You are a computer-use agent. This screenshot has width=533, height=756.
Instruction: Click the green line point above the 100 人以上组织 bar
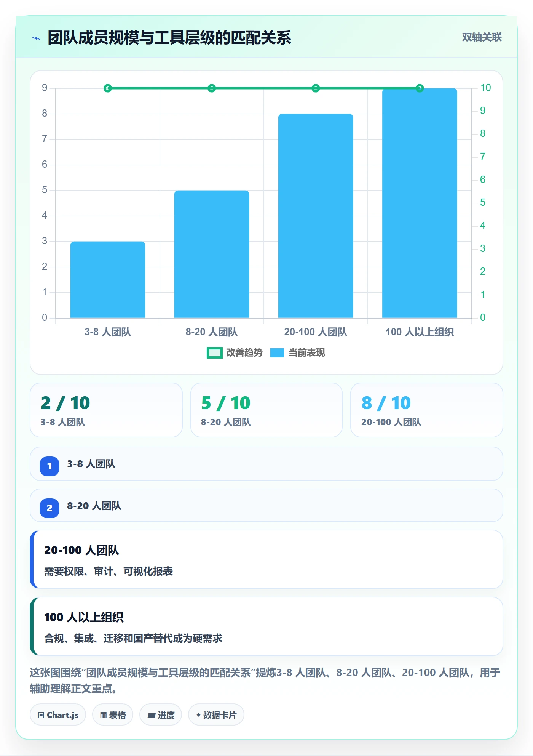tap(420, 88)
